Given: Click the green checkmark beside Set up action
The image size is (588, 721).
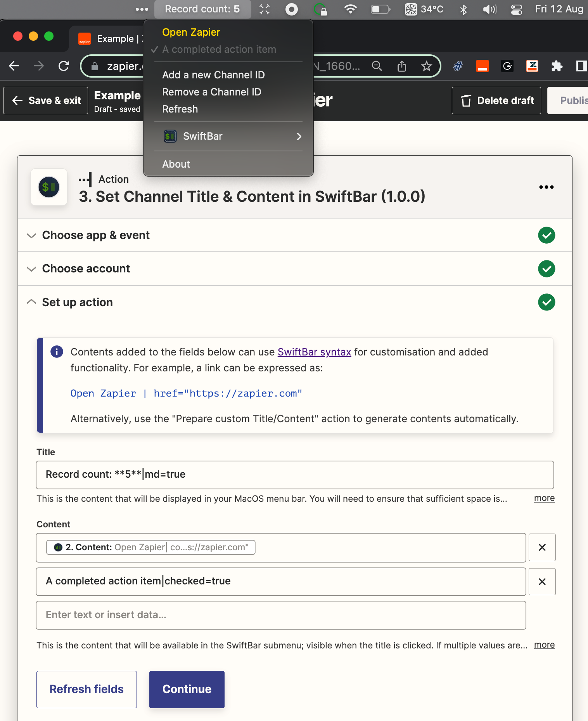Looking at the screenshot, I should [546, 302].
